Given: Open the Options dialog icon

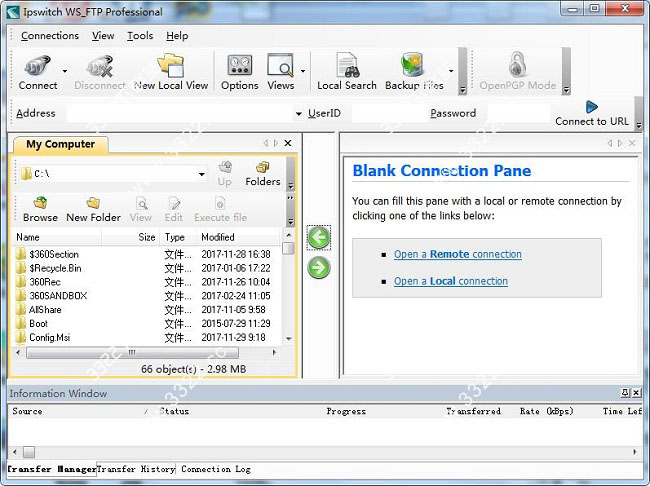Looking at the screenshot, I should pyautogui.click(x=239, y=66).
